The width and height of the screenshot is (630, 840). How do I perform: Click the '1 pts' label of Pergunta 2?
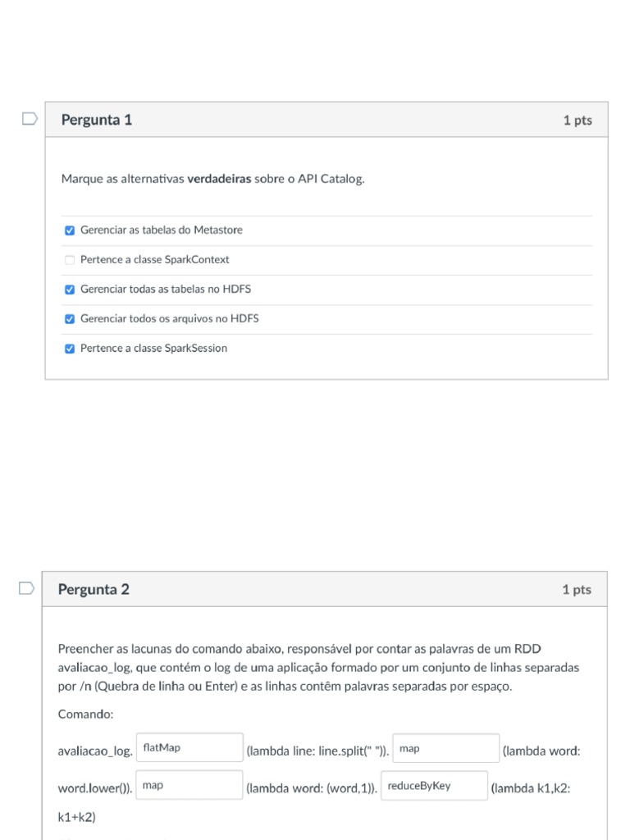coord(577,590)
